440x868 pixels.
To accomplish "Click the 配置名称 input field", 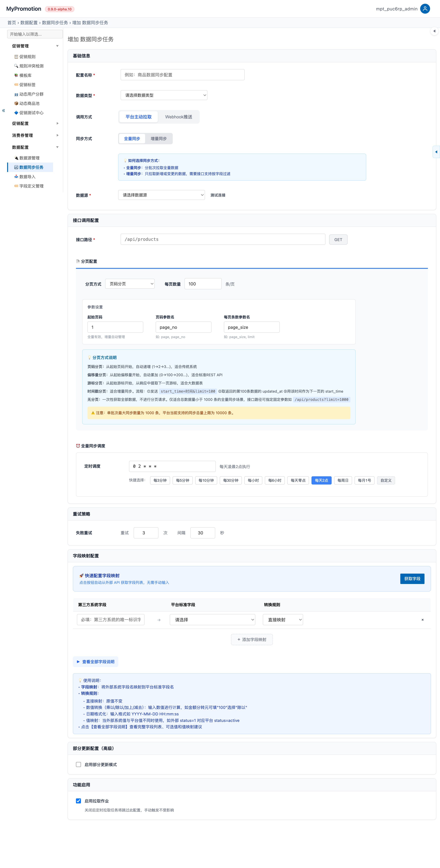I will (182, 75).
